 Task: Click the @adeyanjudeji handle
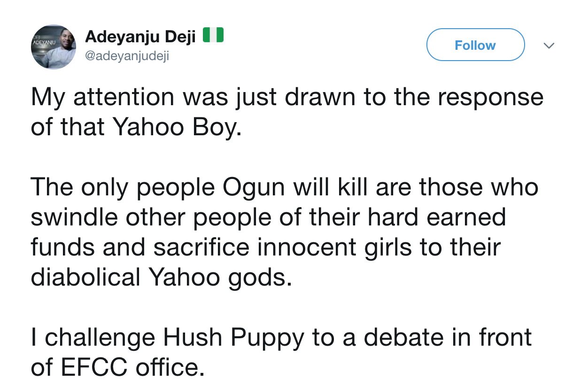[126, 56]
